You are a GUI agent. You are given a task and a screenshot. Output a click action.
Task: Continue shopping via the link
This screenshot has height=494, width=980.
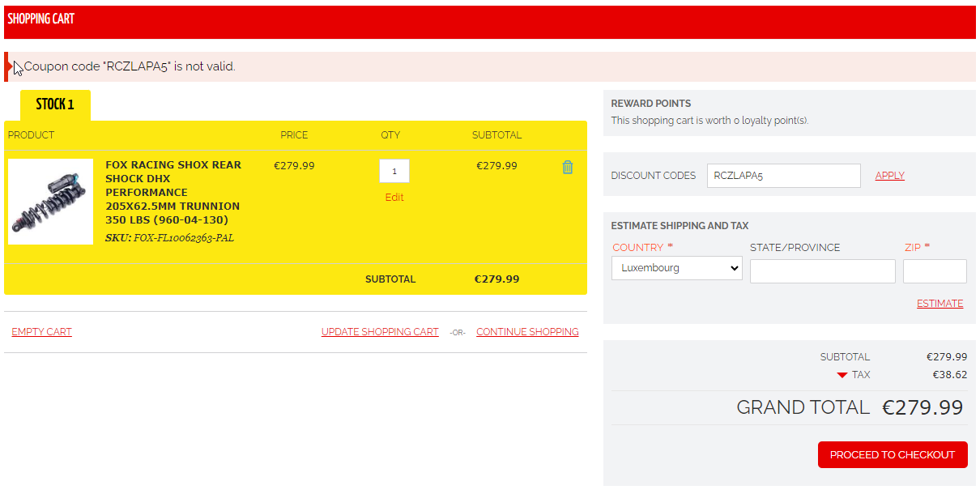[x=527, y=332]
